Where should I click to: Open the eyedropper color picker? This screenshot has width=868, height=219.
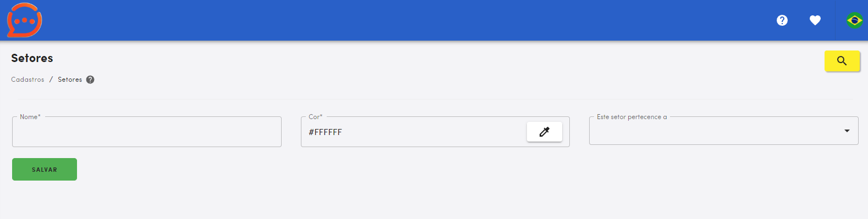pos(544,132)
